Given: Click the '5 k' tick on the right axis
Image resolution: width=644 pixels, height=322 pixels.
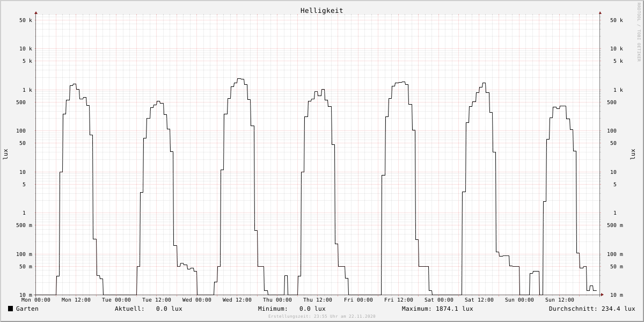Looking at the screenshot, I should point(618,61).
